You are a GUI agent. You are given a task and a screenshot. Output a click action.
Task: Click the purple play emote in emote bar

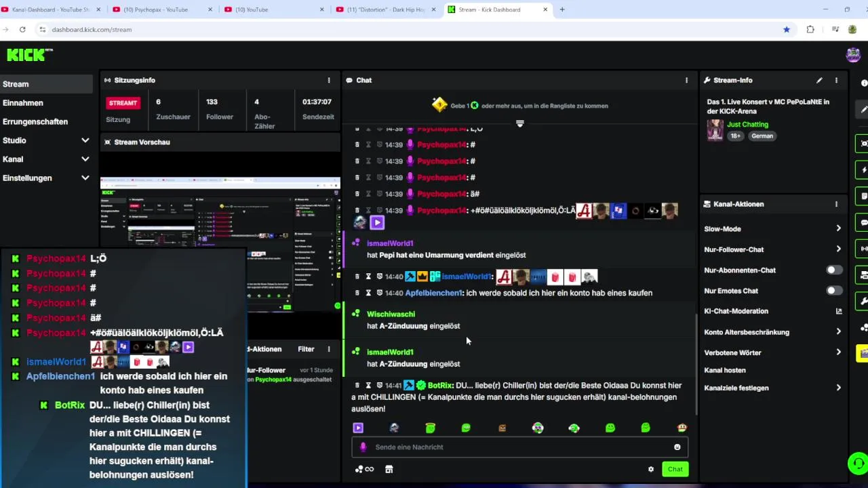click(358, 428)
